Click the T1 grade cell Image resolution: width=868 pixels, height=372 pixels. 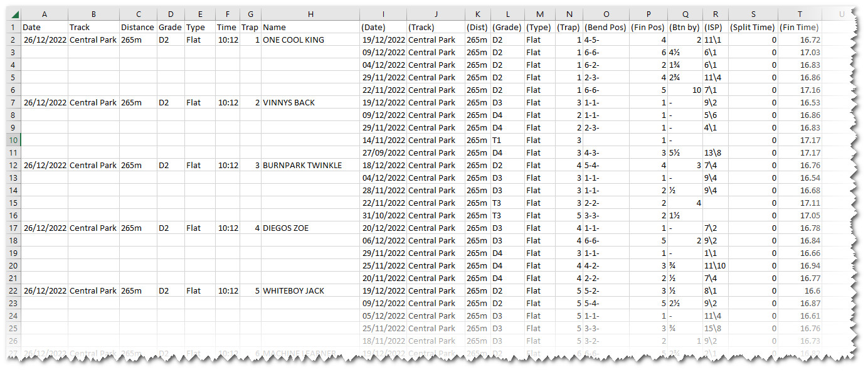click(x=506, y=141)
